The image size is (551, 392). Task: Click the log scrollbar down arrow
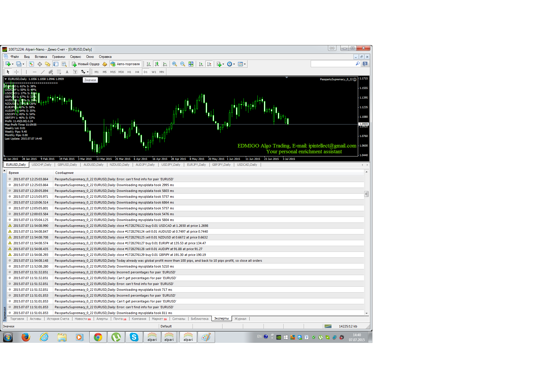(x=367, y=313)
